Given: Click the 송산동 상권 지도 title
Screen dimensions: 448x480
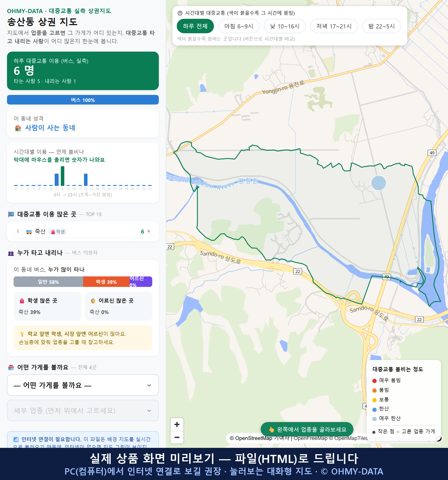Looking at the screenshot, I should pyautogui.click(x=42, y=22).
